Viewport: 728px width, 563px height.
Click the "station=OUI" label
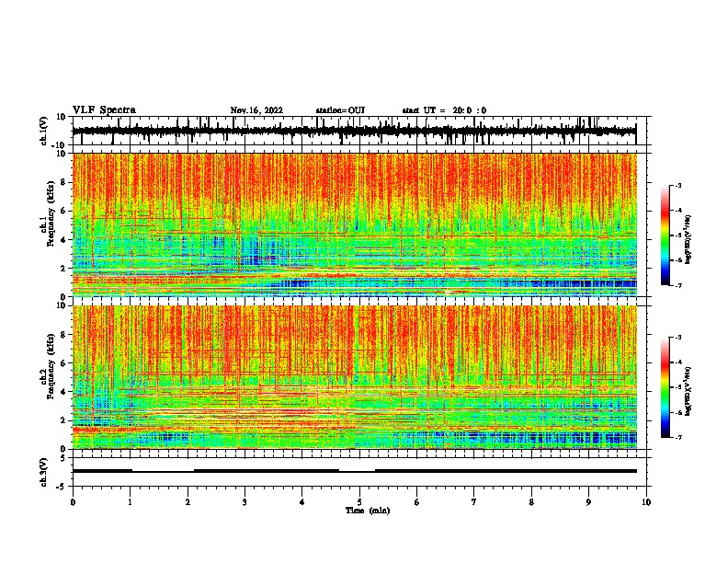tap(340, 110)
